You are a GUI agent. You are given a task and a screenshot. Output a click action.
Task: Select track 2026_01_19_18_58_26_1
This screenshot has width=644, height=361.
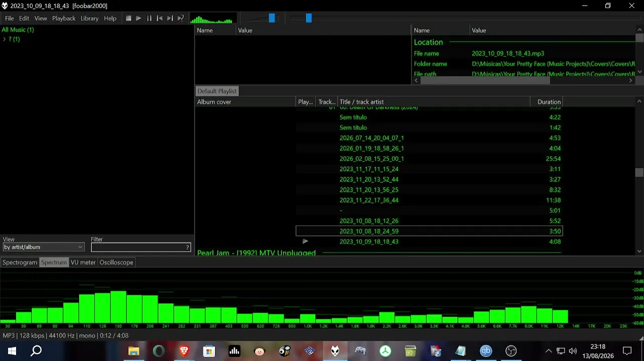point(429,148)
